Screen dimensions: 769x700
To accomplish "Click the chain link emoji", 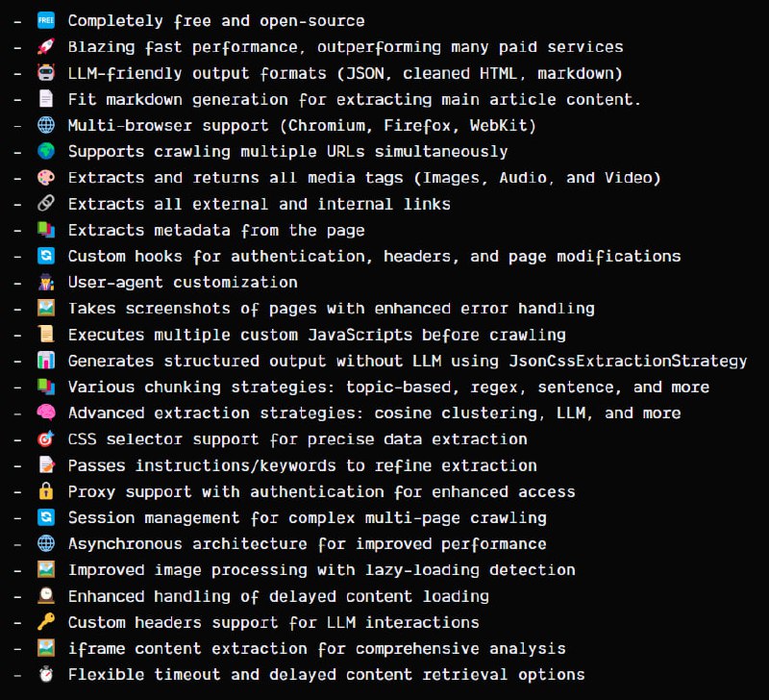I will [x=45, y=204].
